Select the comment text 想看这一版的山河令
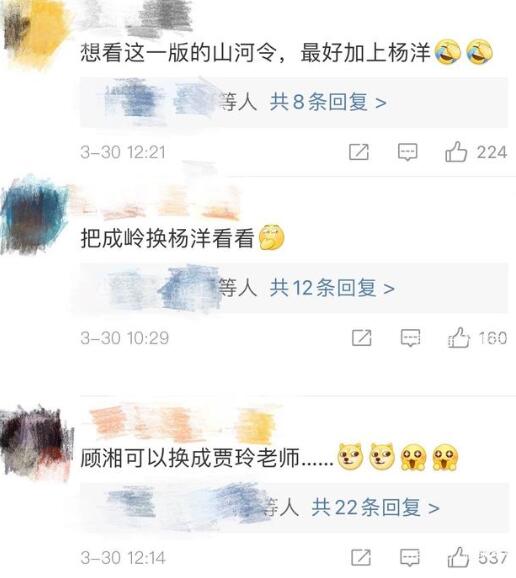Image resolution: width=516 pixels, height=578 pixels. point(179,52)
